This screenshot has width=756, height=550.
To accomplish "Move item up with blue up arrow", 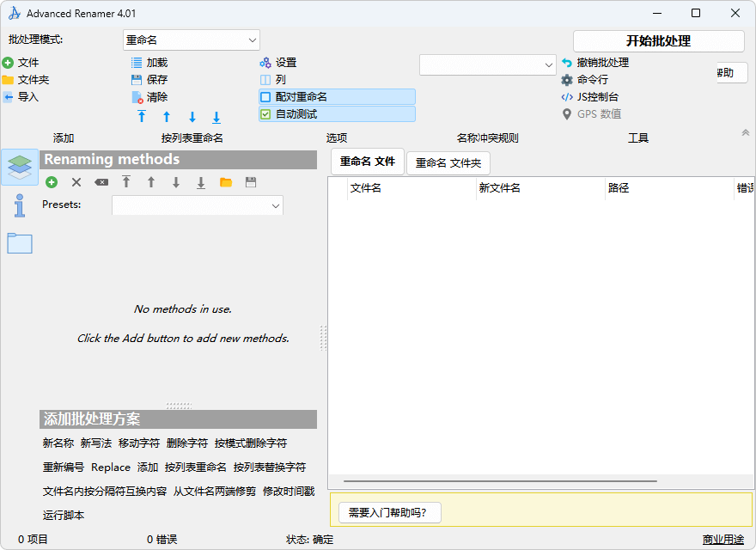I will pos(167,116).
